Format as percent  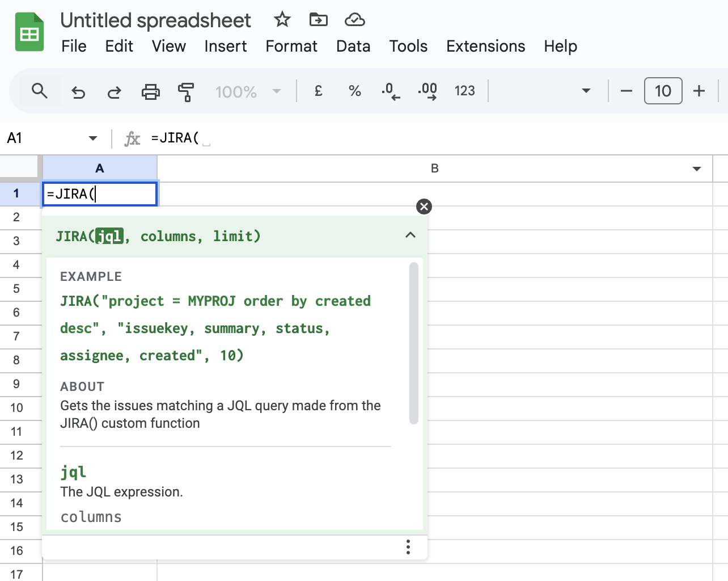[x=355, y=91]
